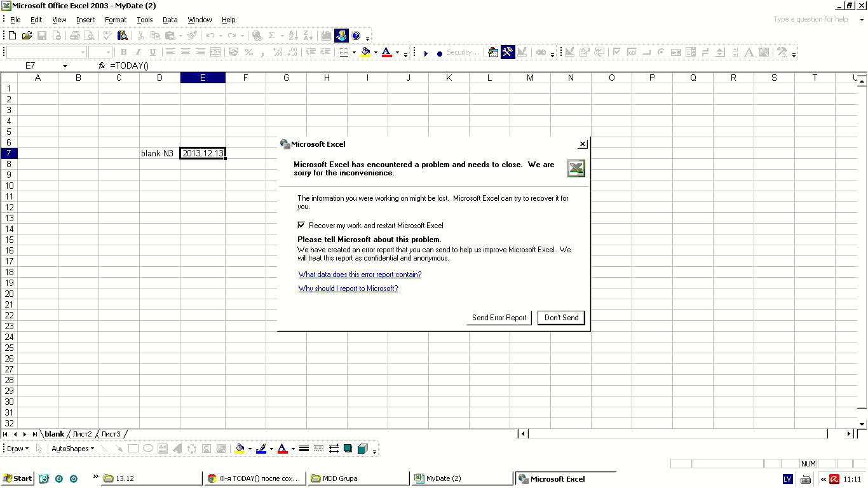Uncheck Recover my work and restart Excel
This screenshot has height=488, width=868.
coord(301,225)
